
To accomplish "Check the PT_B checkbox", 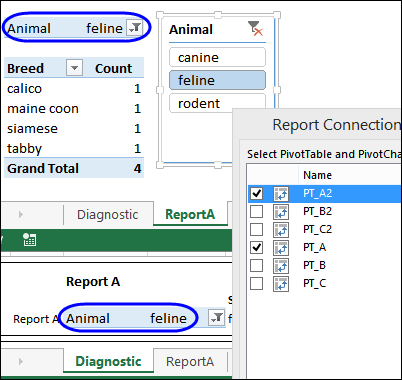I will tap(256, 266).
